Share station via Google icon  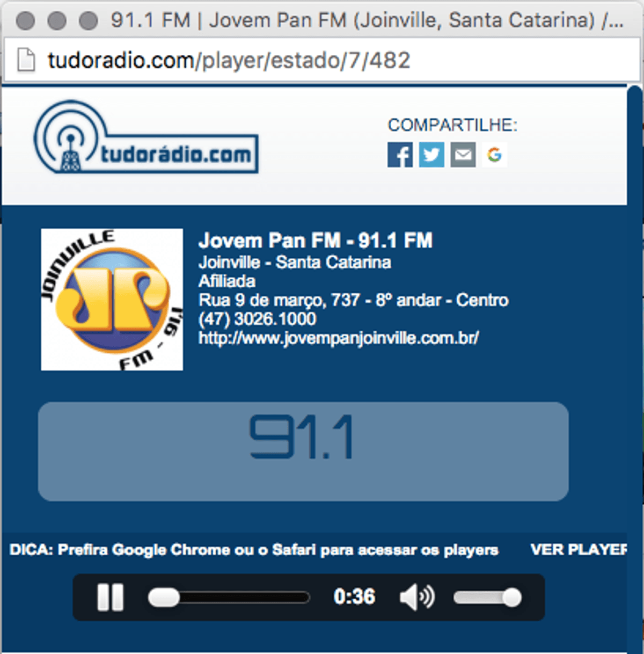pos(494,155)
